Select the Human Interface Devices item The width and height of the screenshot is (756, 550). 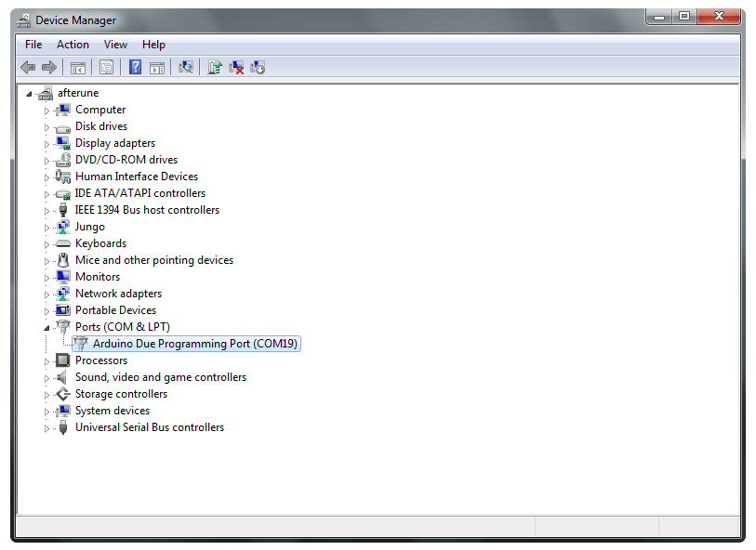(136, 177)
